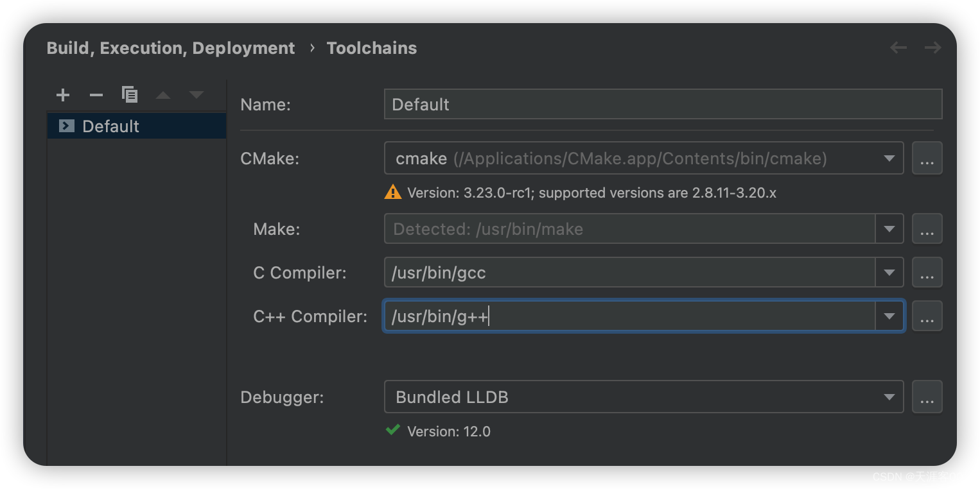
Task: Select the Default toolchain in the list
Action: click(110, 126)
